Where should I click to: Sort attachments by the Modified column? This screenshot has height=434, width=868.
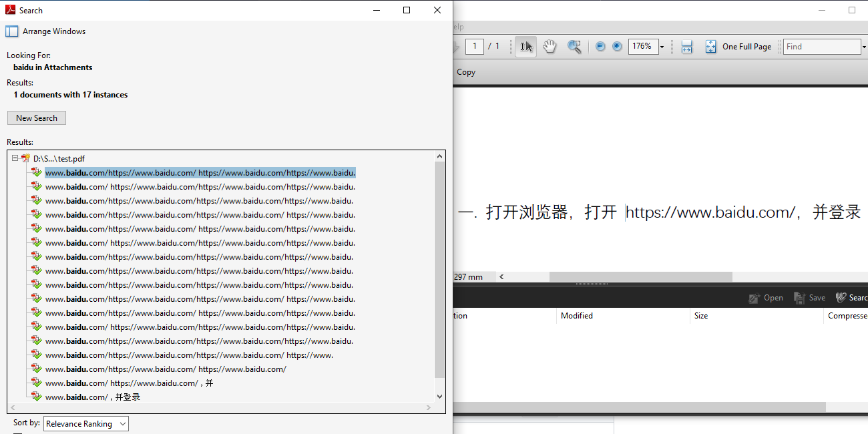pyautogui.click(x=577, y=315)
